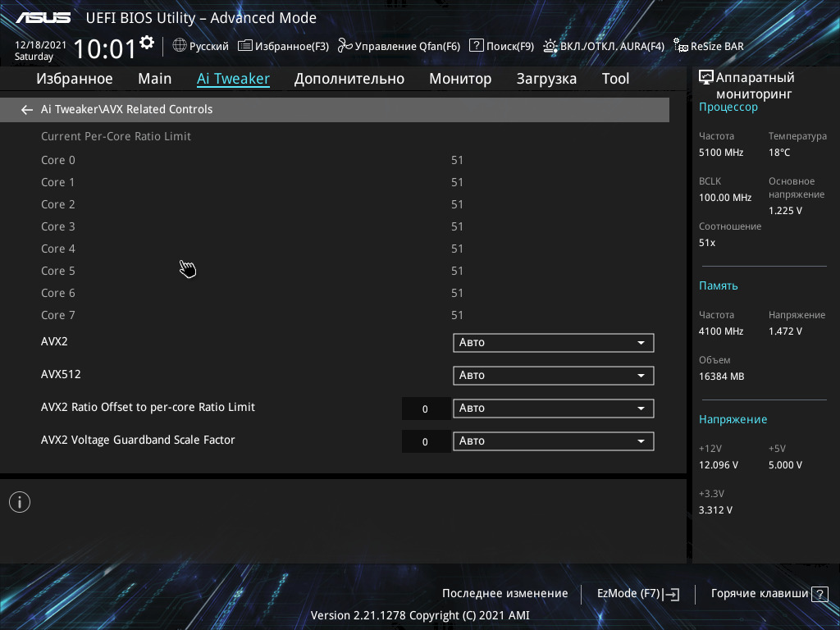Click the search question mark icon
Screen dimensions: 840x630
[x=477, y=46]
